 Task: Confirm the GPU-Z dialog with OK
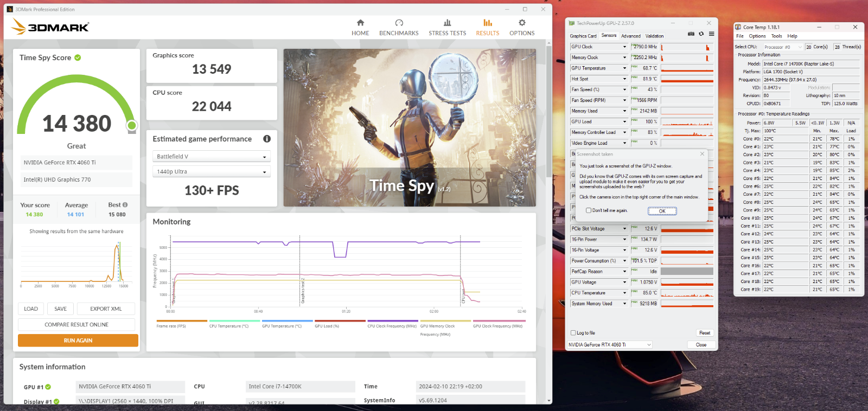tap(662, 211)
